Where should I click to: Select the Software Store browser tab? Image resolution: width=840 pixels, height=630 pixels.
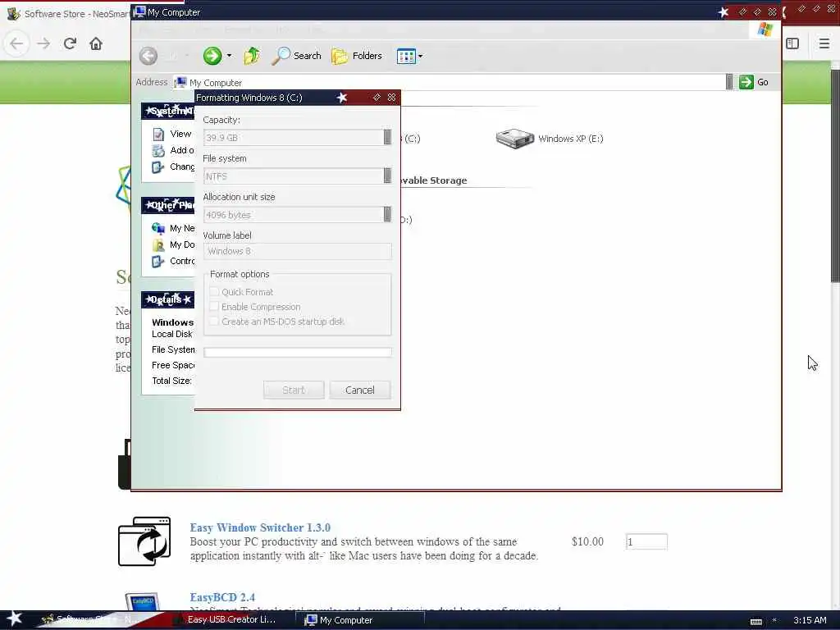(67, 14)
